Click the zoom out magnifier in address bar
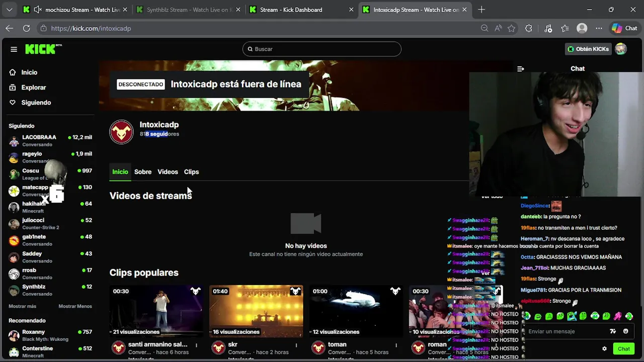This screenshot has width=644, height=362. tap(485, 29)
